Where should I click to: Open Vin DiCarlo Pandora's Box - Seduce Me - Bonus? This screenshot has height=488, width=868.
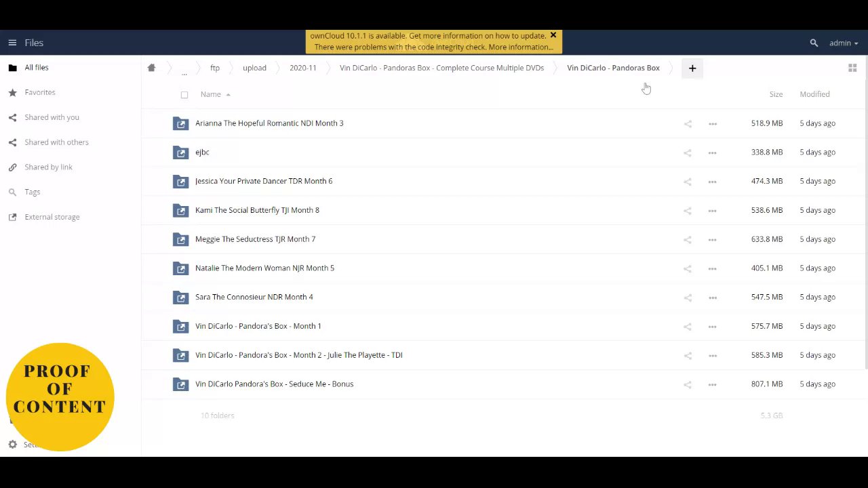click(274, 384)
